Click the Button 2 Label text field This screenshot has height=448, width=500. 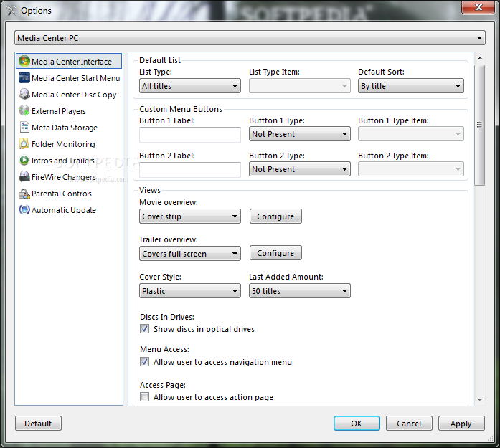[x=190, y=169]
